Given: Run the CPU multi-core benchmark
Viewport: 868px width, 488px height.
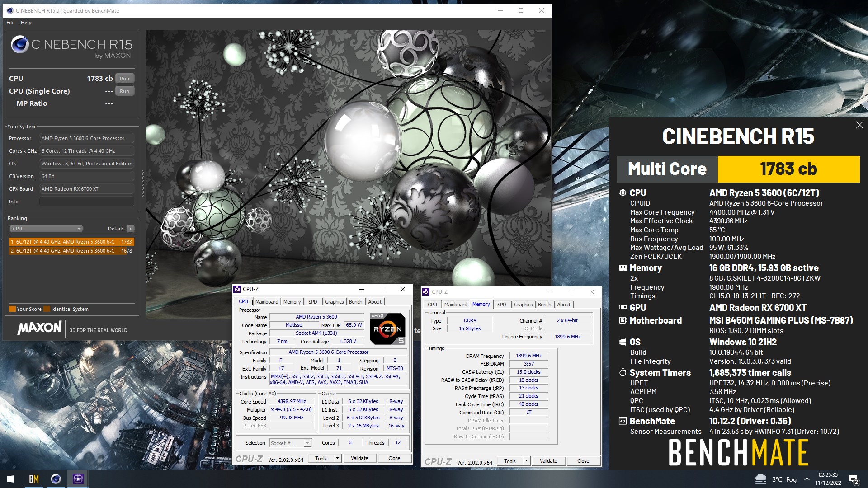Looking at the screenshot, I should point(124,79).
